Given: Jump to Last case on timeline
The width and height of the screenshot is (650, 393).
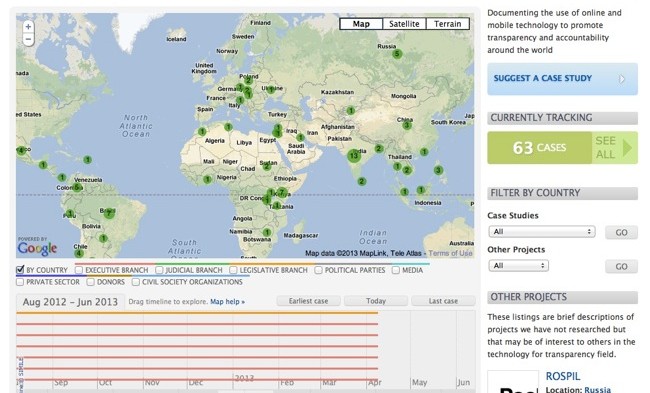Looking at the screenshot, I should tap(443, 301).
